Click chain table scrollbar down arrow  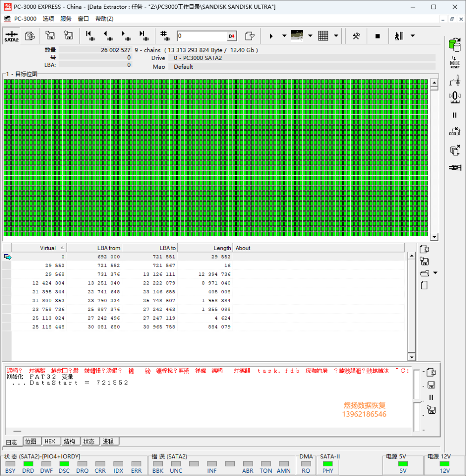coord(412,357)
